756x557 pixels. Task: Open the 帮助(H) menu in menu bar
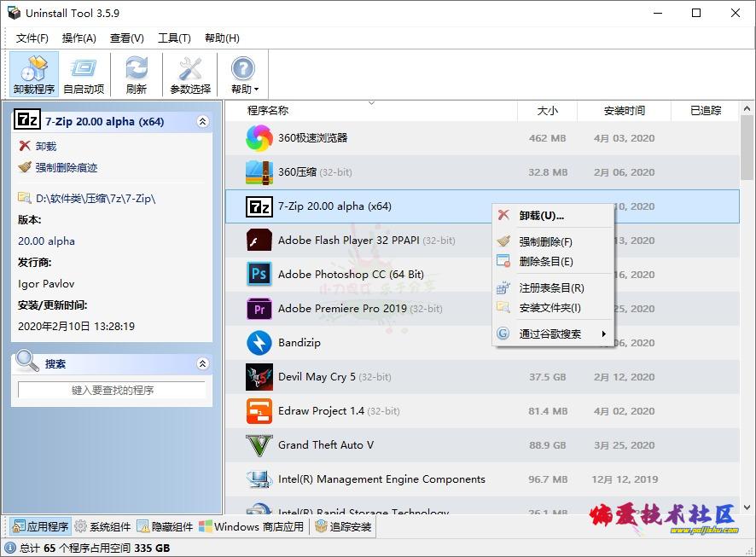222,38
